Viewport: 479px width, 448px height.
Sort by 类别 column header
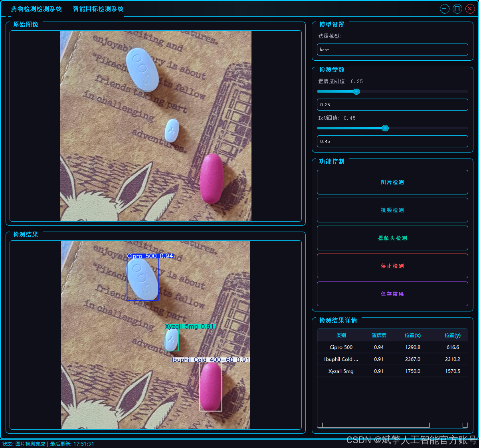pos(341,335)
